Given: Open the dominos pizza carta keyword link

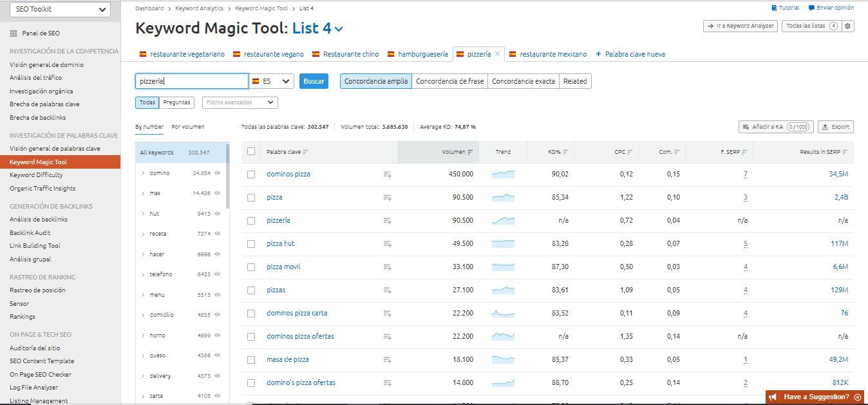Looking at the screenshot, I should tap(297, 313).
